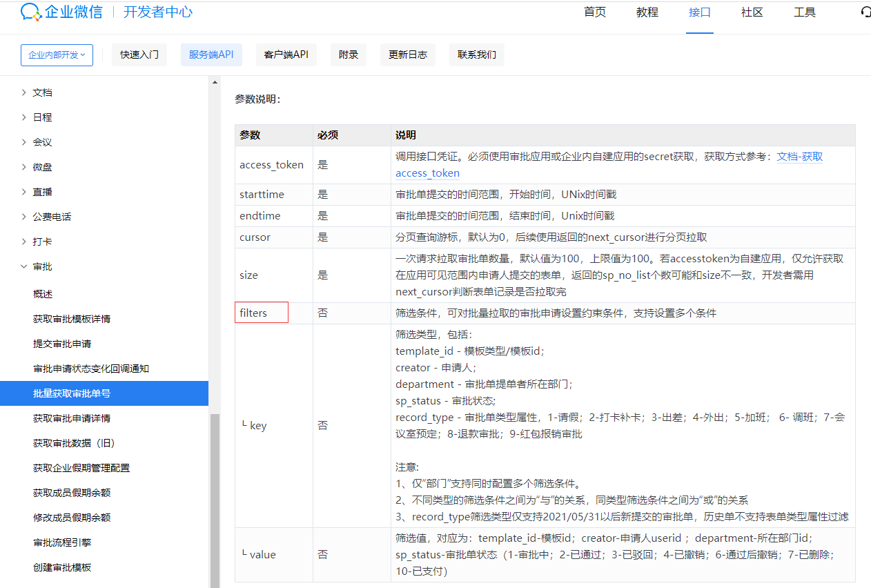Image resolution: width=871 pixels, height=588 pixels.
Task: Open the 企业内部开发 dropdown
Action: click(x=56, y=55)
